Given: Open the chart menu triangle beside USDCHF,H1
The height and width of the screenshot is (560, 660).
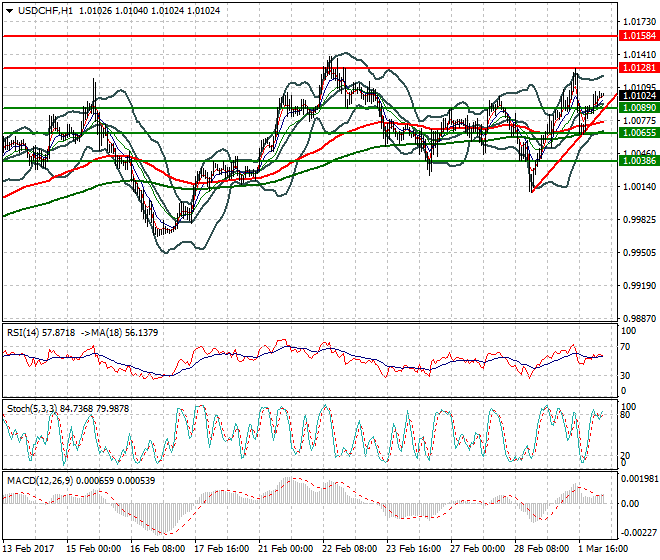Looking at the screenshot, I should coord(9,11).
